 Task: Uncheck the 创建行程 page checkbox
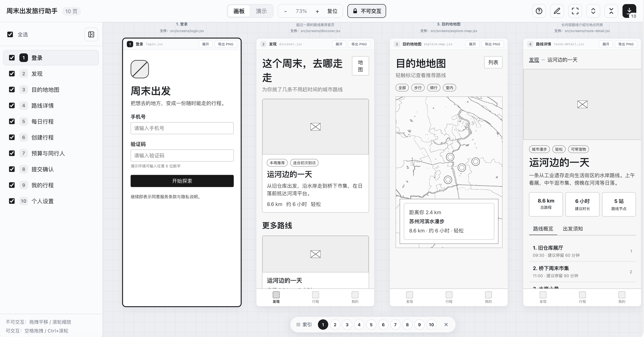click(12, 137)
